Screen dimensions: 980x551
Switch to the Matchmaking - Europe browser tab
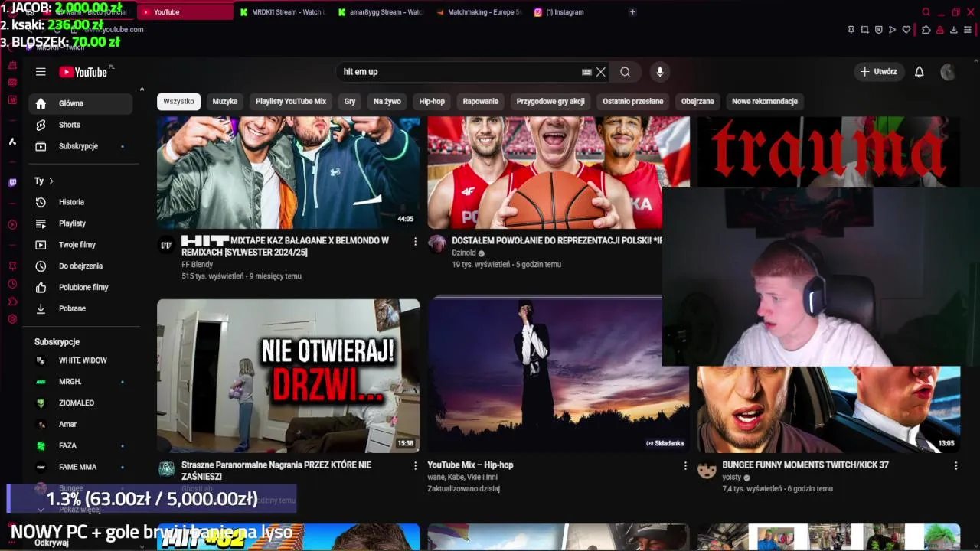[x=477, y=12]
